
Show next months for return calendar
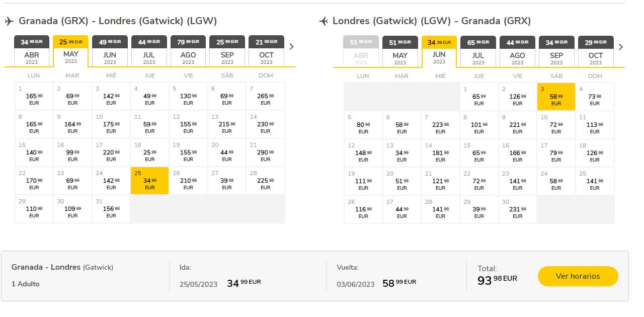(x=620, y=47)
